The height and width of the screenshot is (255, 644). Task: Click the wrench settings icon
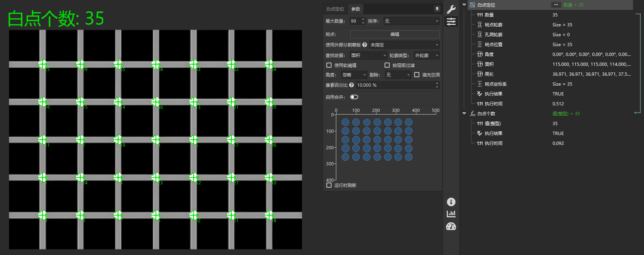pos(451,9)
